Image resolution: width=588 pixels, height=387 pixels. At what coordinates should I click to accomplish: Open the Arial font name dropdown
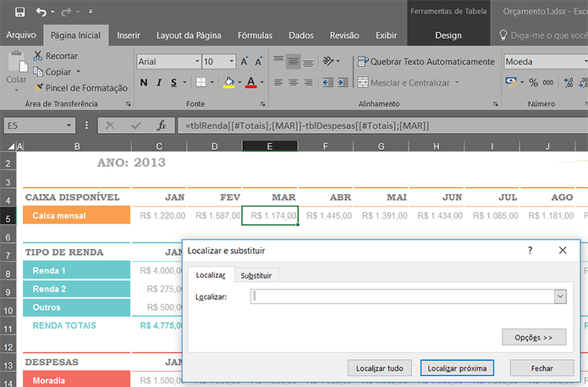(x=197, y=62)
